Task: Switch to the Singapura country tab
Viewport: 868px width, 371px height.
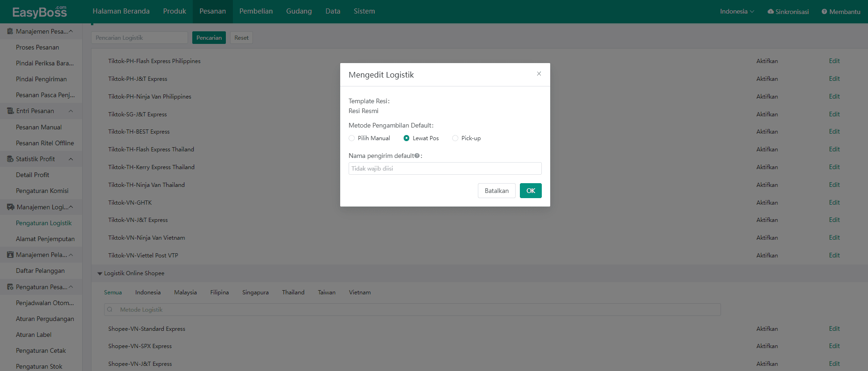Action: coord(255,293)
